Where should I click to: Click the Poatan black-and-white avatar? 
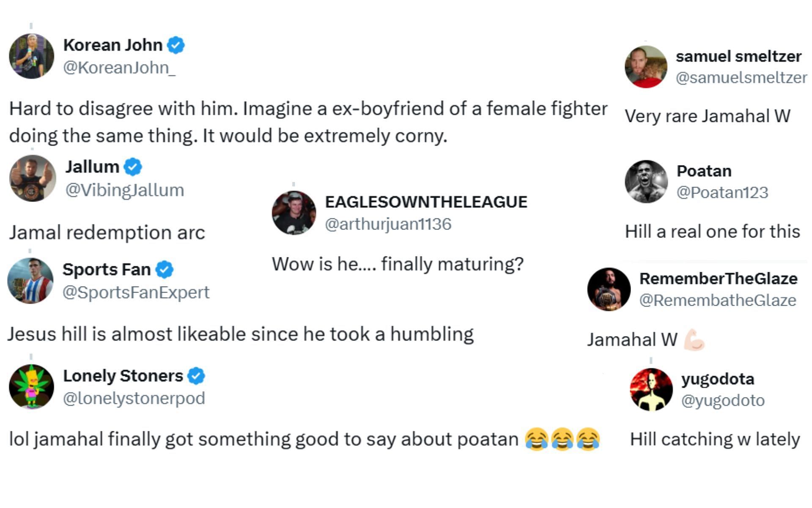point(646,182)
